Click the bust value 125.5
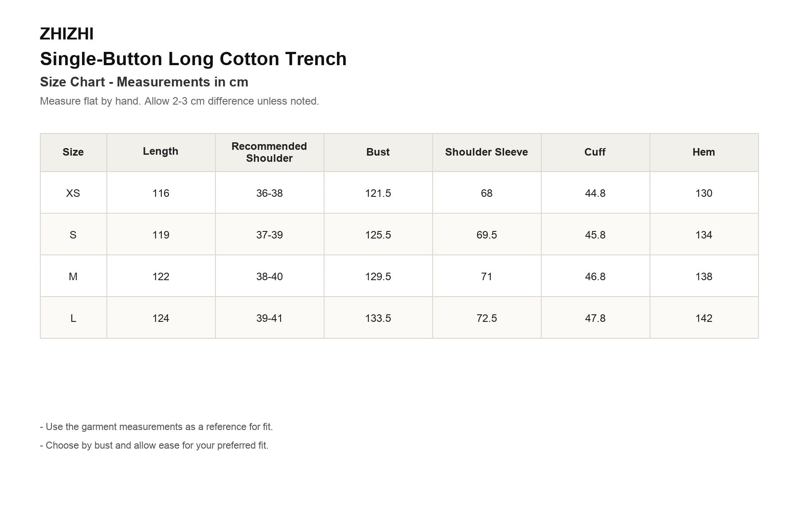 click(378, 235)
